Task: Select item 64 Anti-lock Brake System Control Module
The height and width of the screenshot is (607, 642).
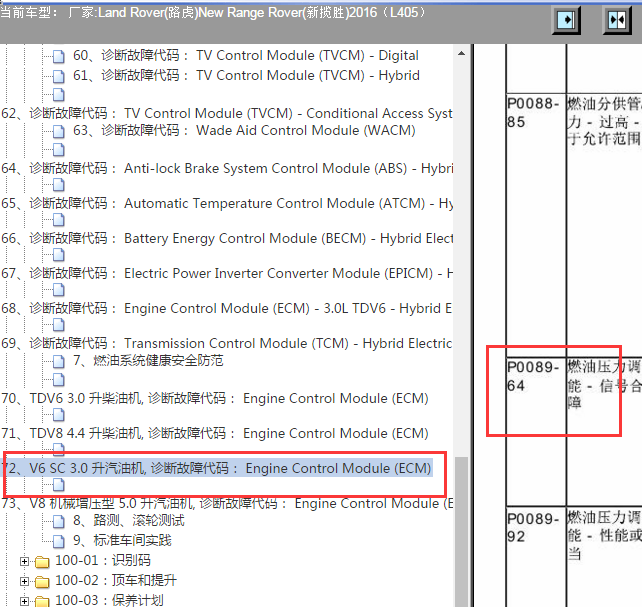Action: coord(227,168)
